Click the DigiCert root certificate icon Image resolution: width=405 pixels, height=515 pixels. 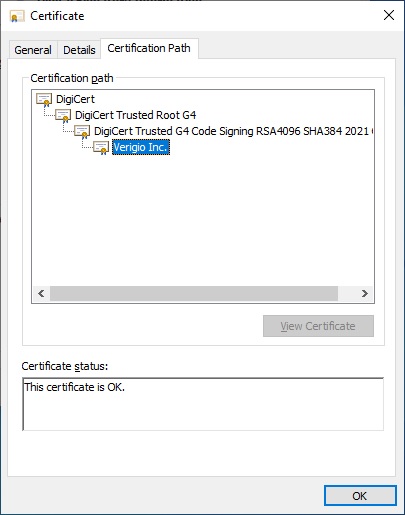(44, 99)
